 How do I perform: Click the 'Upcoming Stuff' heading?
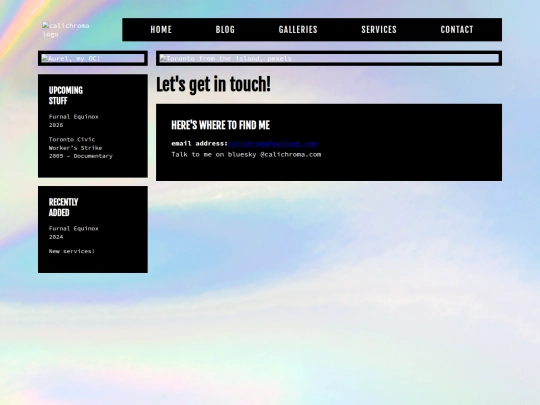pyautogui.click(x=66, y=95)
